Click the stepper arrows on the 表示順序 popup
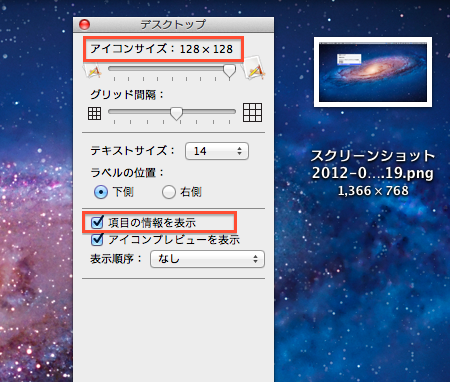450x382 pixels. (x=255, y=259)
